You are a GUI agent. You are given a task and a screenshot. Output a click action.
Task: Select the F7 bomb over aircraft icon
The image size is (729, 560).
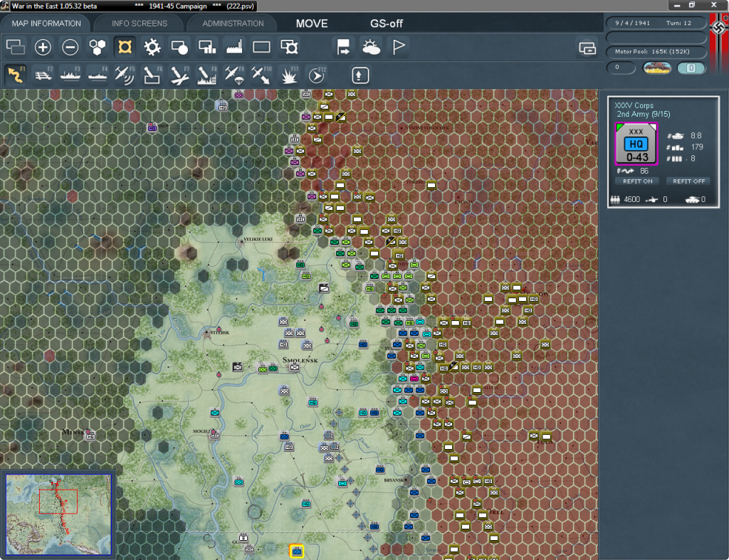[179, 75]
